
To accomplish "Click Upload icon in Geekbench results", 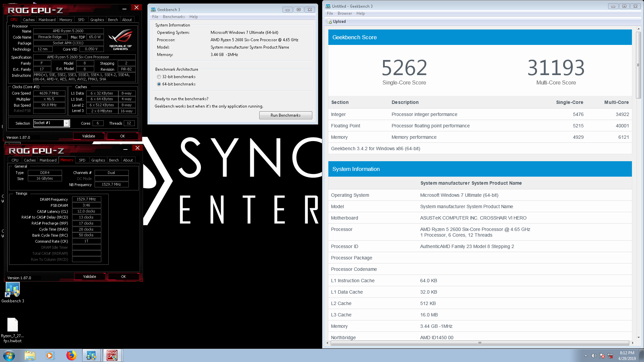I will pos(329,21).
